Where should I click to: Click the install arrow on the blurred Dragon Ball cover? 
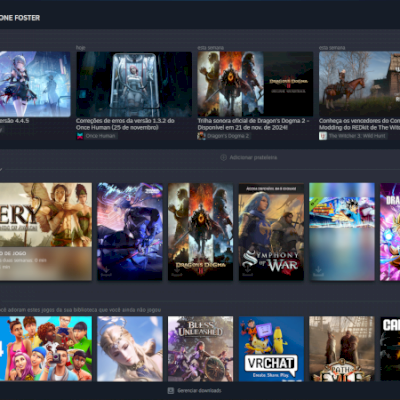click(x=318, y=271)
